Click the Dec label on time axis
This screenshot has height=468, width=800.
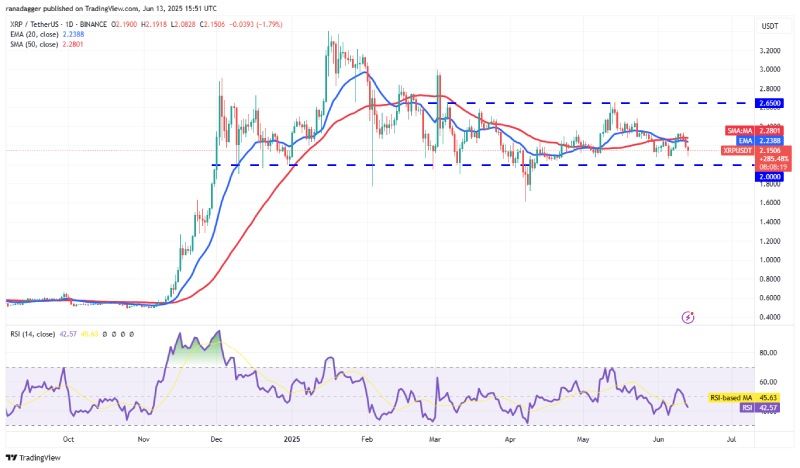pyautogui.click(x=215, y=439)
